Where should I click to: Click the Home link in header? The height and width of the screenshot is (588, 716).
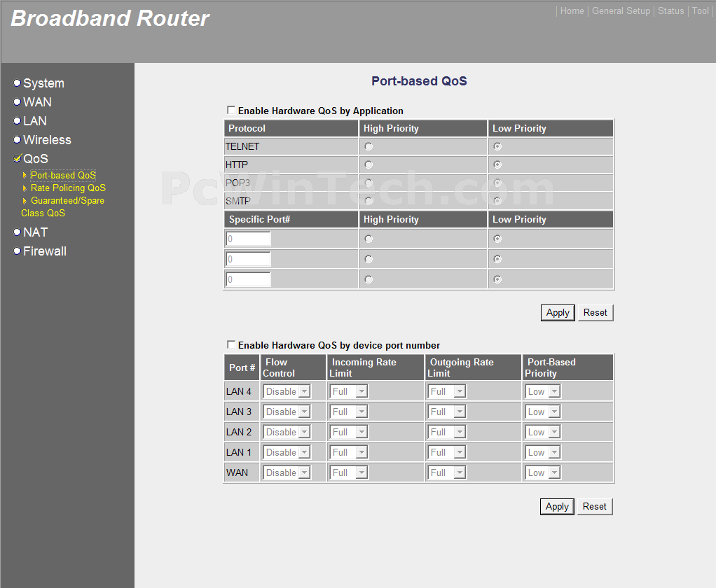(572, 11)
